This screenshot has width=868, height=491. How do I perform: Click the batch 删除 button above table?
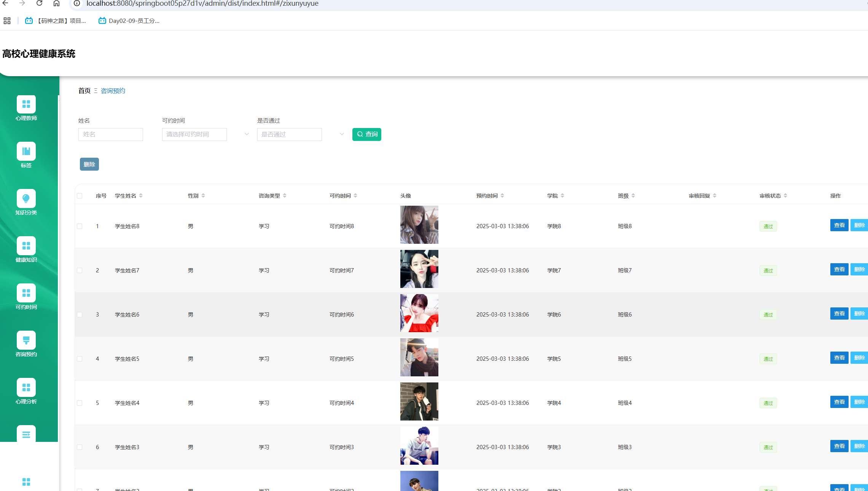(89, 164)
